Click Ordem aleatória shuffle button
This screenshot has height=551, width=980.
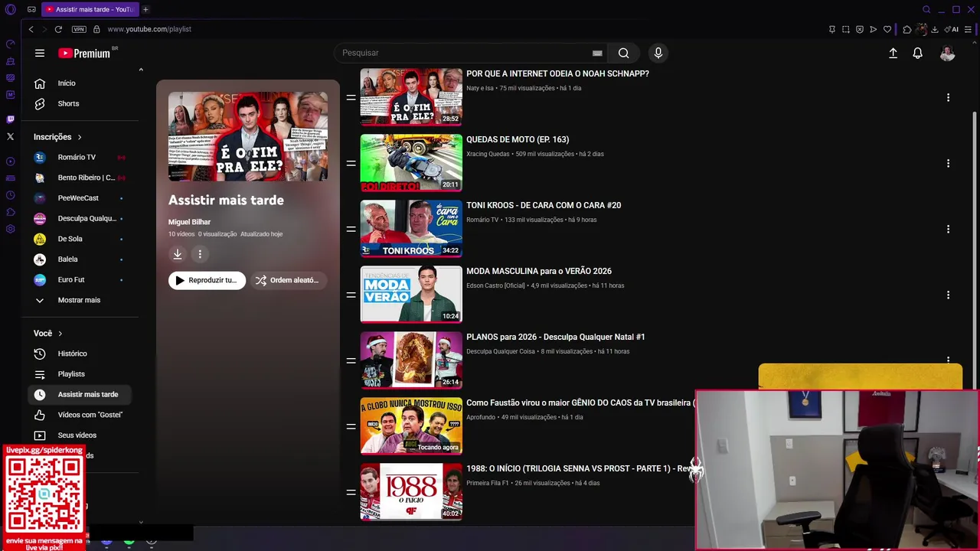tap(289, 280)
